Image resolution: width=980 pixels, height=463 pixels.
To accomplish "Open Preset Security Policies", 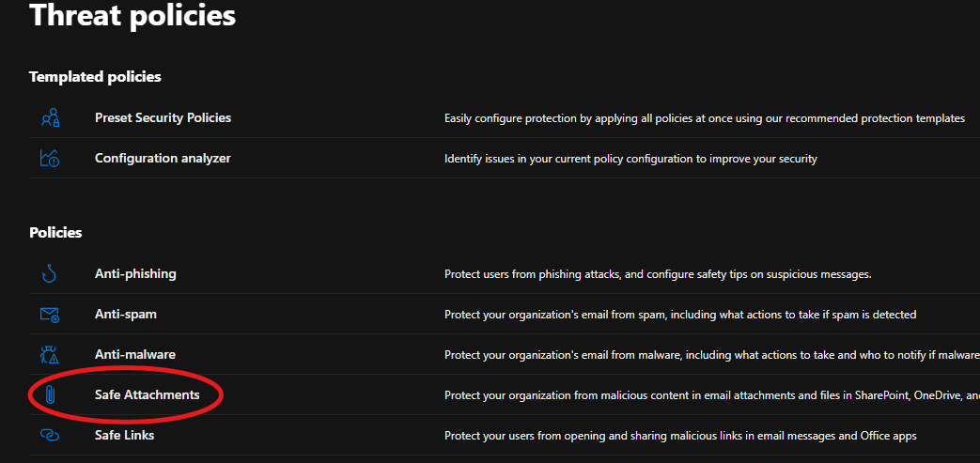I will click(163, 118).
